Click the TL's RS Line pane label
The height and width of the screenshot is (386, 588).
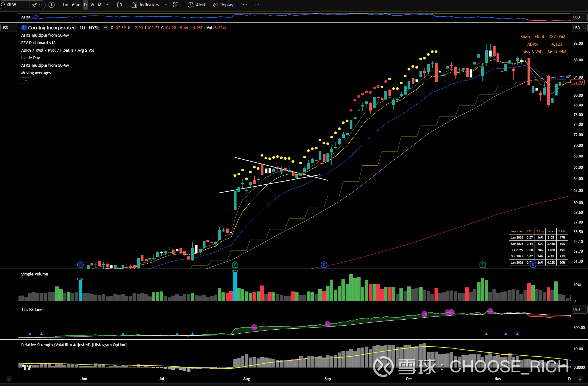(x=32, y=310)
